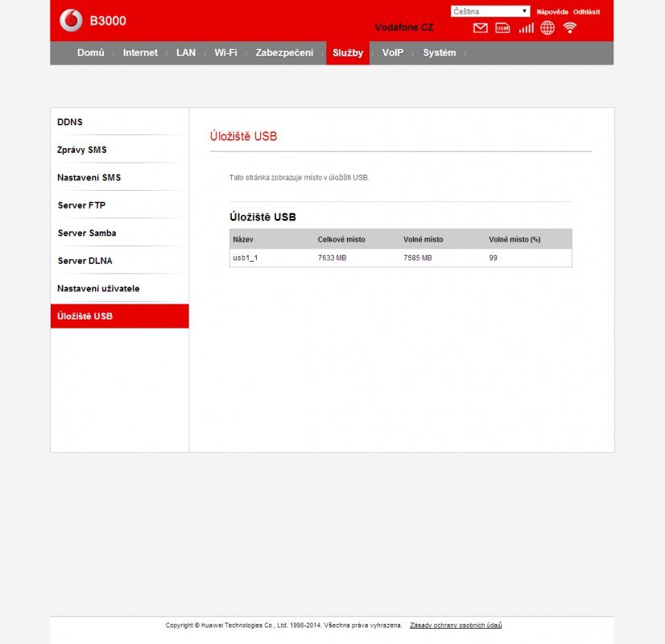Open Zásady ochrany osobních údajů link
This screenshot has width=665, height=644.
tap(456, 625)
